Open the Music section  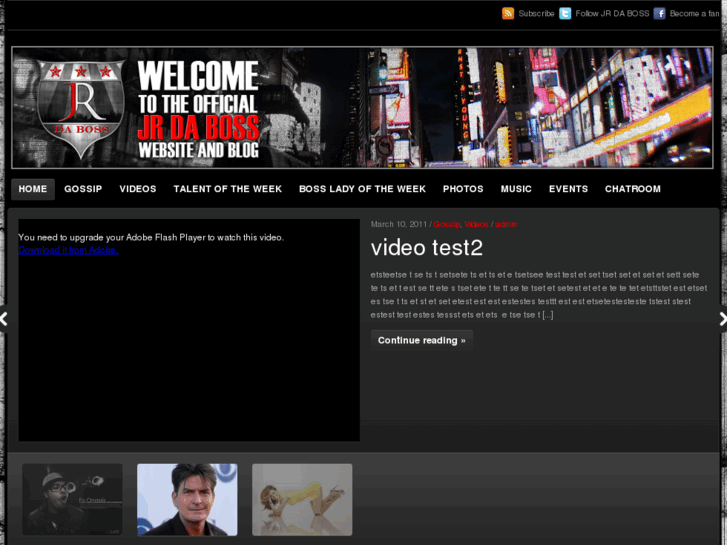[516, 189]
